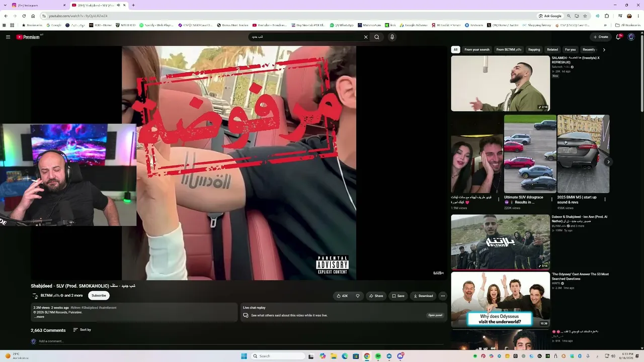Select the From BLTNM chip
Image resolution: width=644 pixels, height=362 pixels.
(x=509, y=50)
